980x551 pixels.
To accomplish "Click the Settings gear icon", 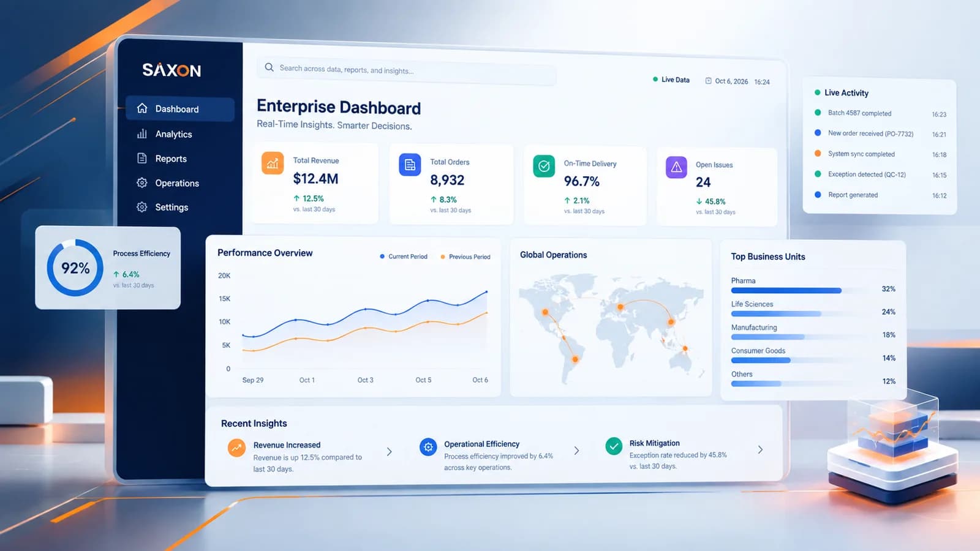I will pos(142,207).
